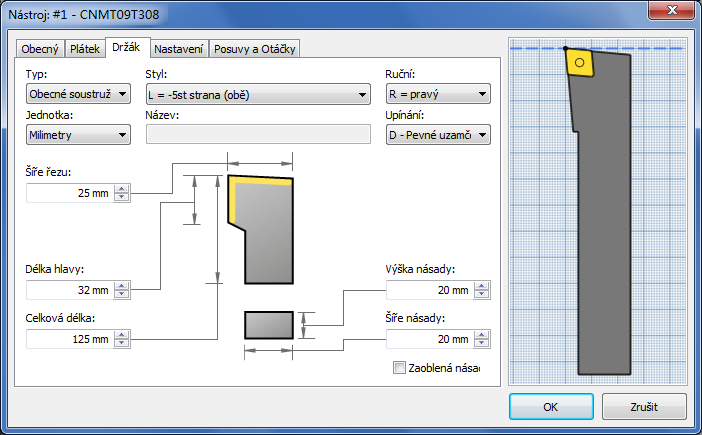Expand the Styl dropdown list

tap(258, 94)
